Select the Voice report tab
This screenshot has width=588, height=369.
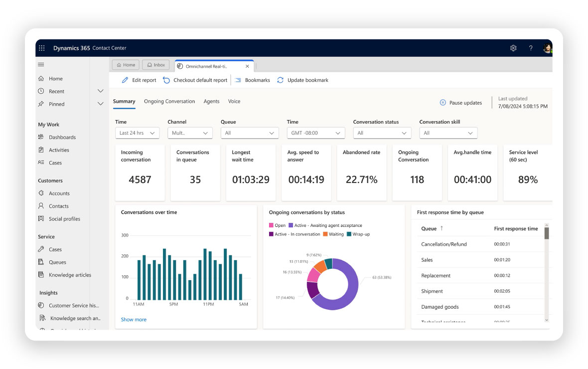pyautogui.click(x=234, y=101)
